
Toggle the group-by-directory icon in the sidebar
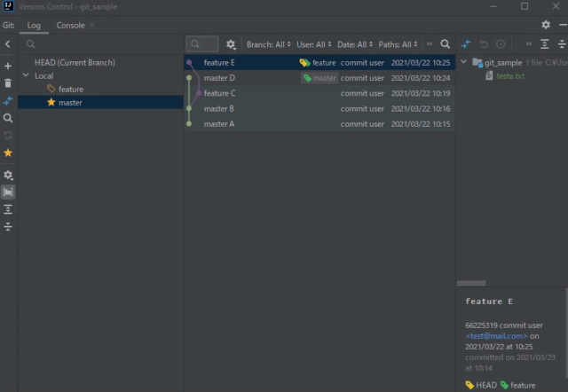coord(8,192)
